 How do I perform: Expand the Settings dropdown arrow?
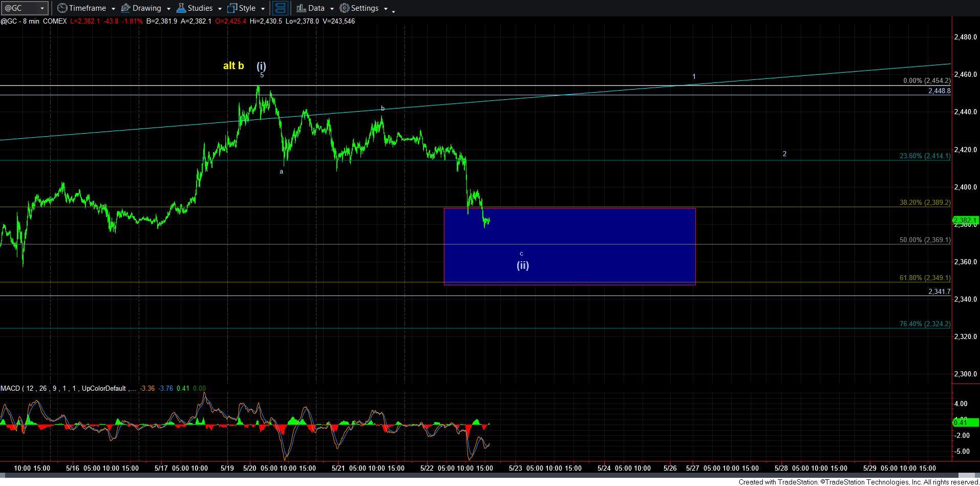(386, 9)
